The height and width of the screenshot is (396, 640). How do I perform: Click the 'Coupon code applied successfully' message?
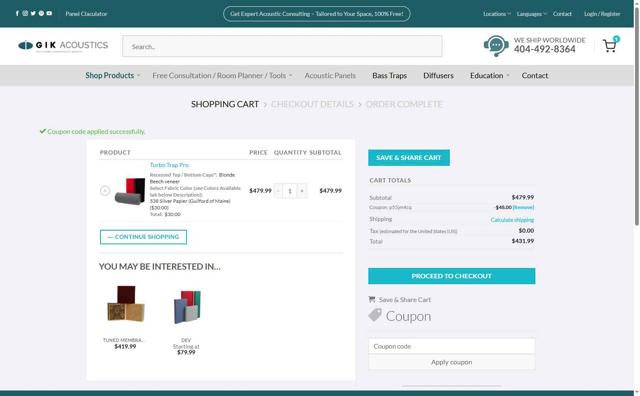tap(93, 131)
